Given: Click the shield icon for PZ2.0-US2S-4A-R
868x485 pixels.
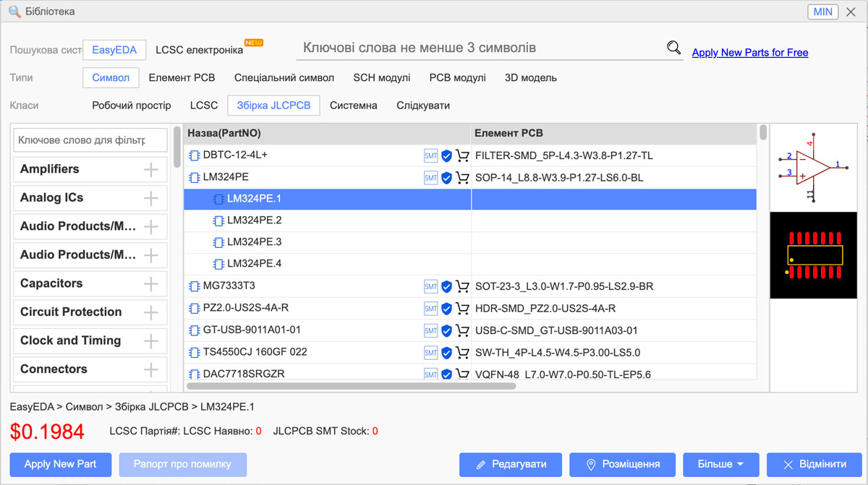Looking at the screenshot, I should tap(446, 309).
